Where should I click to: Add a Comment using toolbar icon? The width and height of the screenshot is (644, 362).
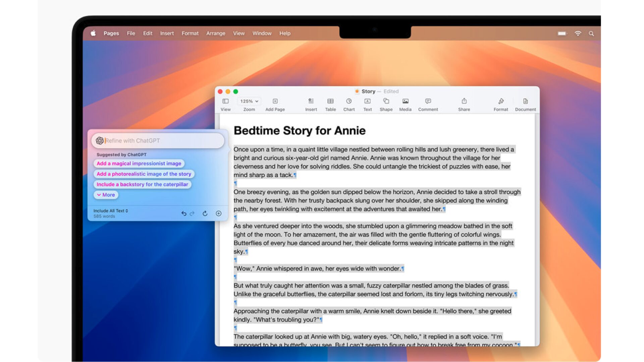(428, 101)
